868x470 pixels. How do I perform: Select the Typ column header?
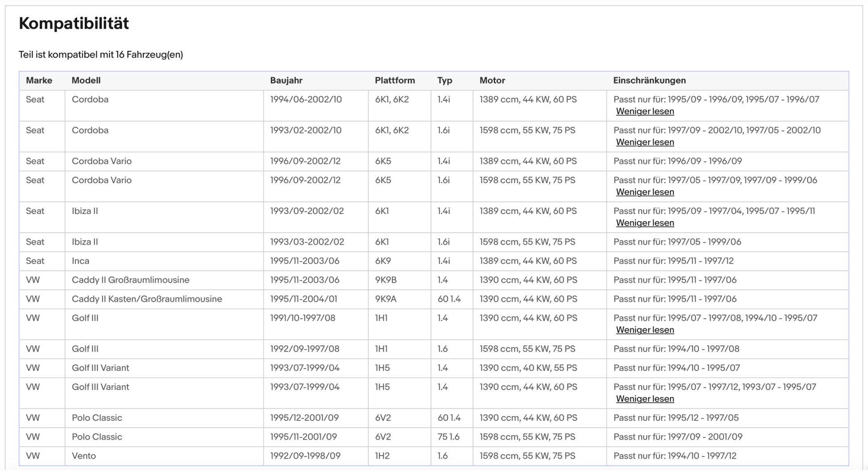tap(445, 81)
